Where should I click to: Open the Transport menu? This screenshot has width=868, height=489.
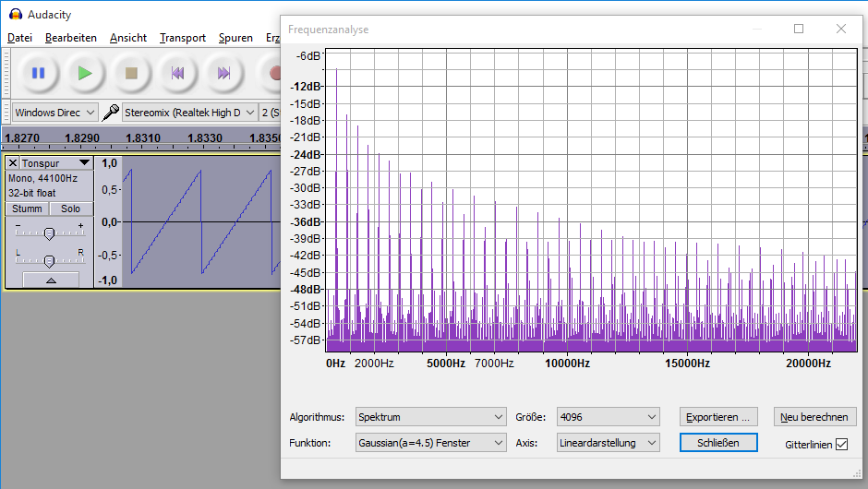click(182, 38)
